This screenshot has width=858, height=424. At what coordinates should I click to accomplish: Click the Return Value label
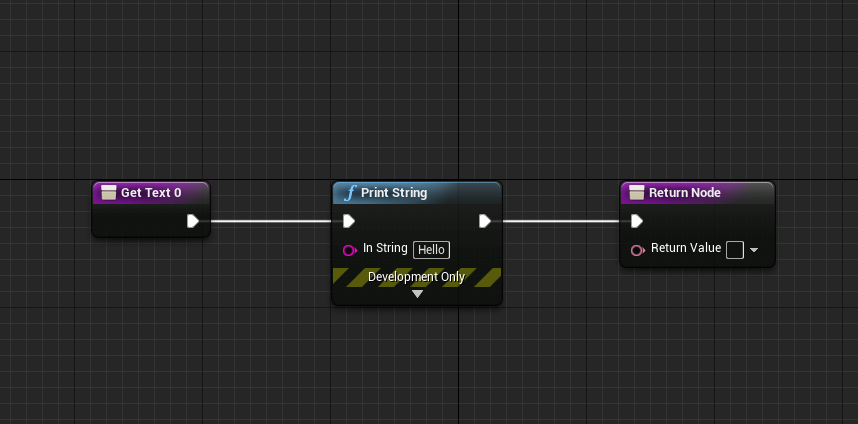click(686, 248)
